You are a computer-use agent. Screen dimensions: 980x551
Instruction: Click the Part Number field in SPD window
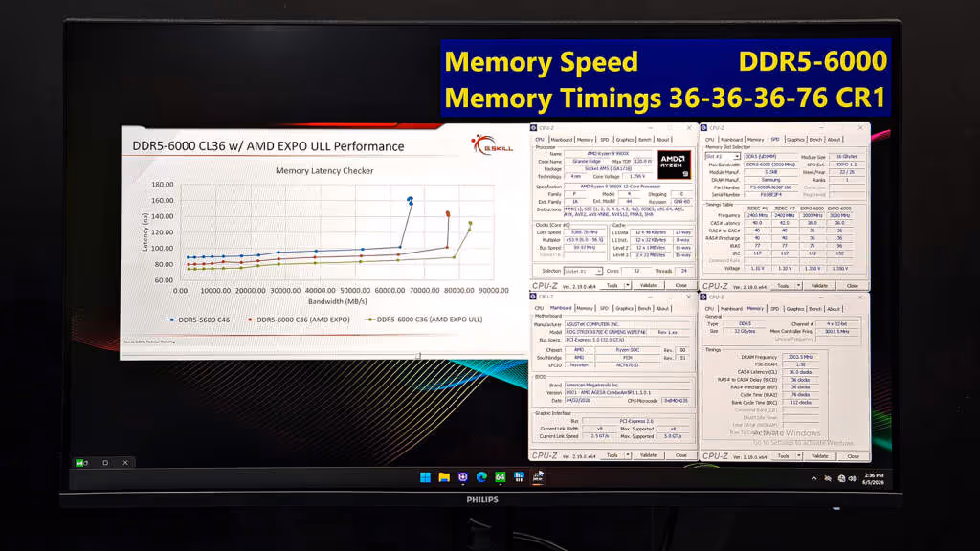(771, 187)
